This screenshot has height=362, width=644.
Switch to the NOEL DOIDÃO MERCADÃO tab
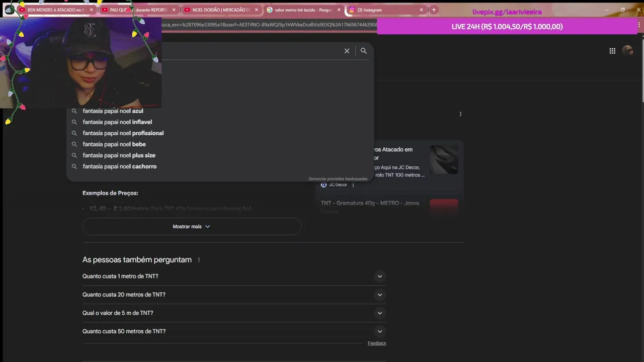tap(220, 10)
